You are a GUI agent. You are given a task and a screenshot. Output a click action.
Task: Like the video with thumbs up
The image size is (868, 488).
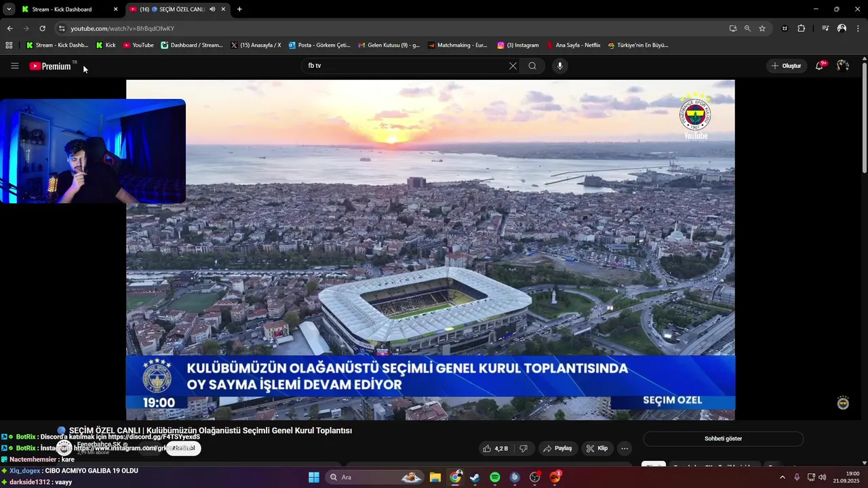point(495,449)
